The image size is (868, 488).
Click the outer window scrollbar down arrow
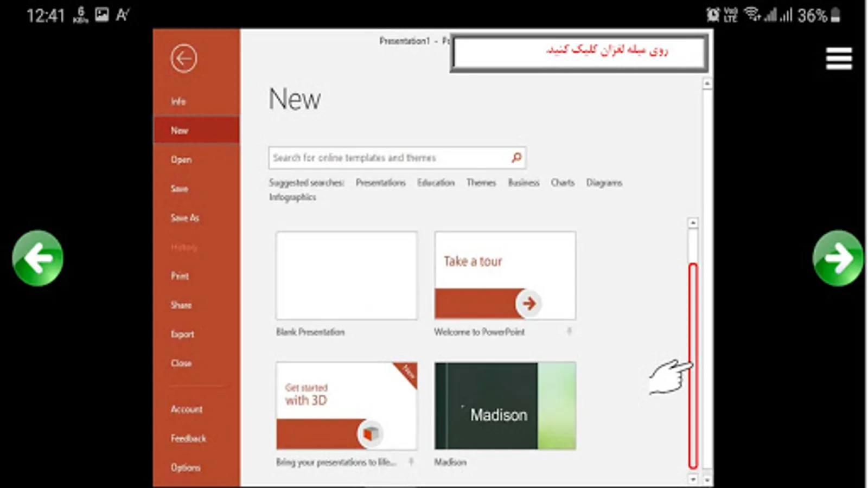coord(707,480)
